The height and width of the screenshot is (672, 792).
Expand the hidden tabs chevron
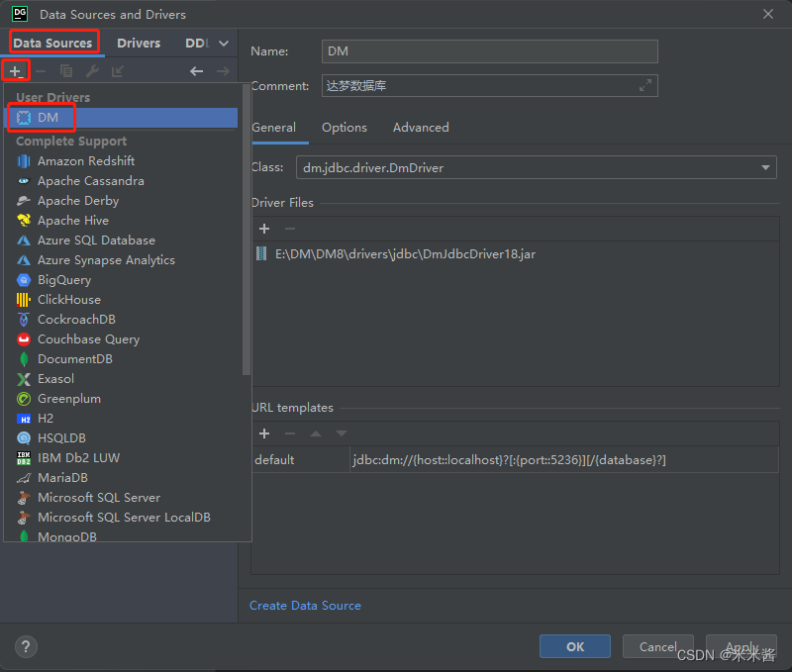click(x=224, y=44)
